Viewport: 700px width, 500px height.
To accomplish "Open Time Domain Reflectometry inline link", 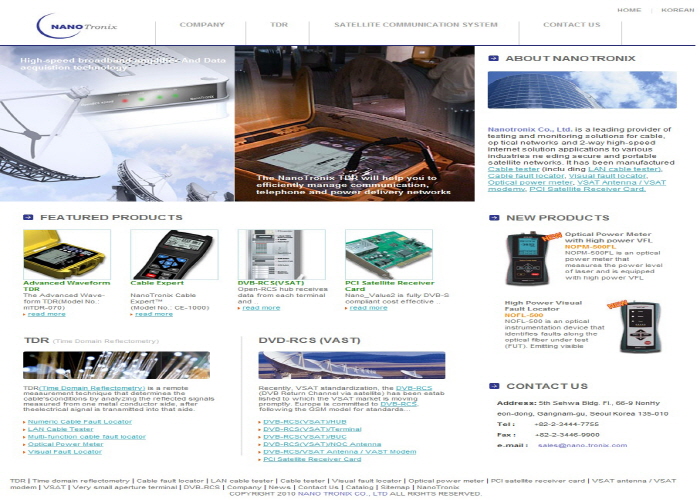I will pos(92,388).
